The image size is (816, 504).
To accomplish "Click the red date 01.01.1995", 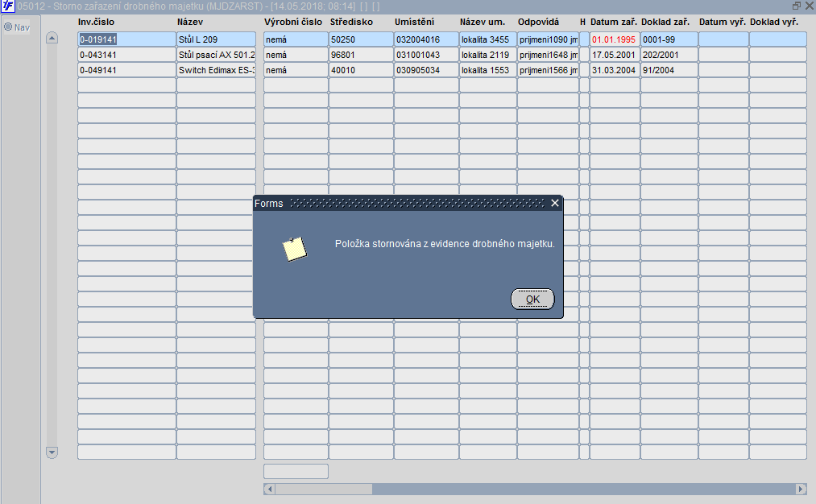I will [x=615, y=39].
